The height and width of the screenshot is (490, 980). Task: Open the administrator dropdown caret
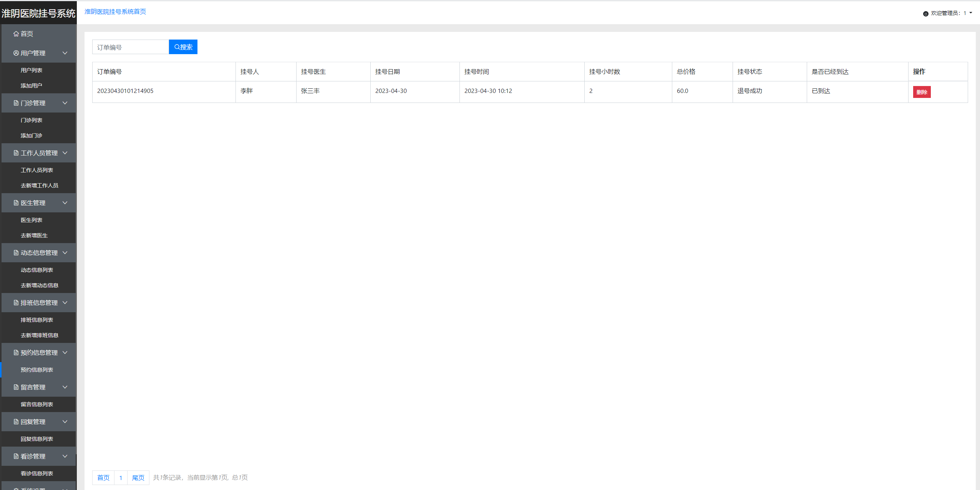click(x=971, y=13)
